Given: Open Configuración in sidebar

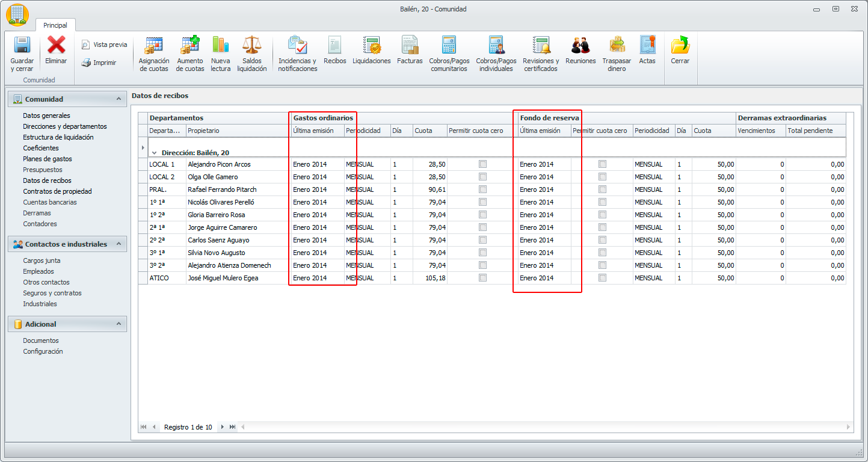Looking at the screenshot, I should (x=43, y=351).
